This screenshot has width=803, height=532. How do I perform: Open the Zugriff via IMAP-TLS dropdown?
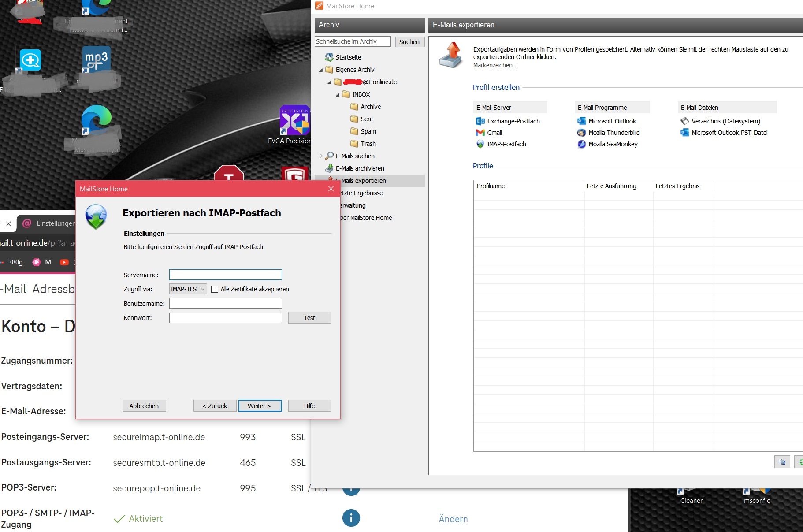188,289
